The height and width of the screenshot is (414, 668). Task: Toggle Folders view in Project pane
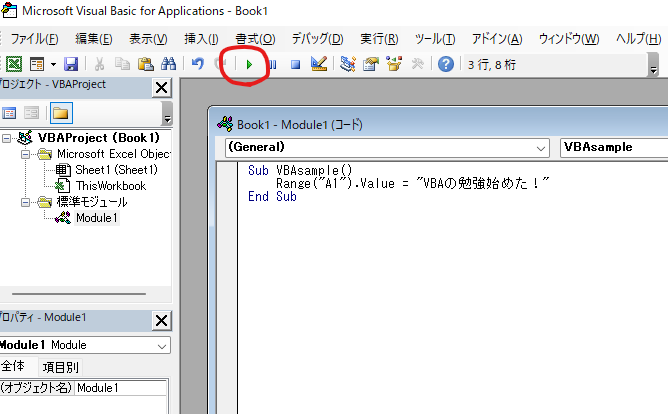click(x=61, y=113)
